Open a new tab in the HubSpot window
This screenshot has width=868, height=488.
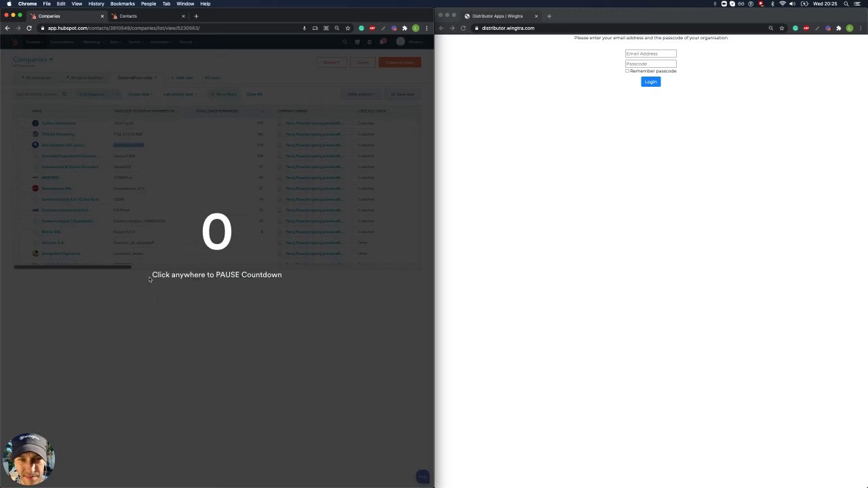196,16
